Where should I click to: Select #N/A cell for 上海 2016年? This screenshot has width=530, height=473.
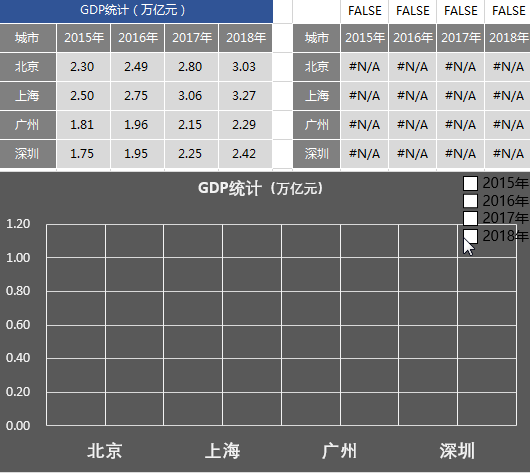pyautogui.click(x=412, y=96)
